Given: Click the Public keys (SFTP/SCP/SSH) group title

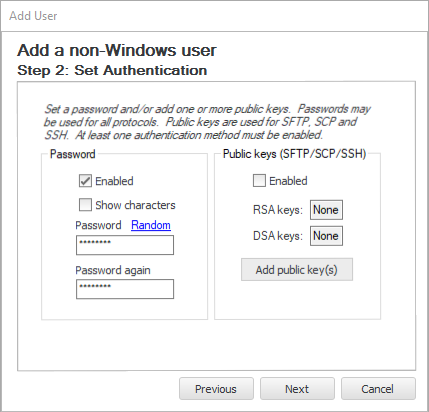Looking at the screenshot, I should point(295,154).
